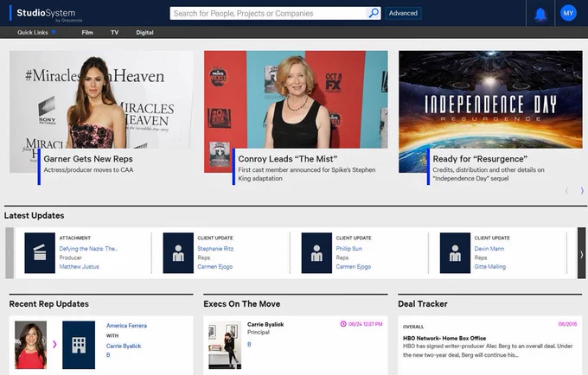Screen dimensions: 588x375
Task: Click America Ferrera photo thumbnail
Action: pos(31,345)
